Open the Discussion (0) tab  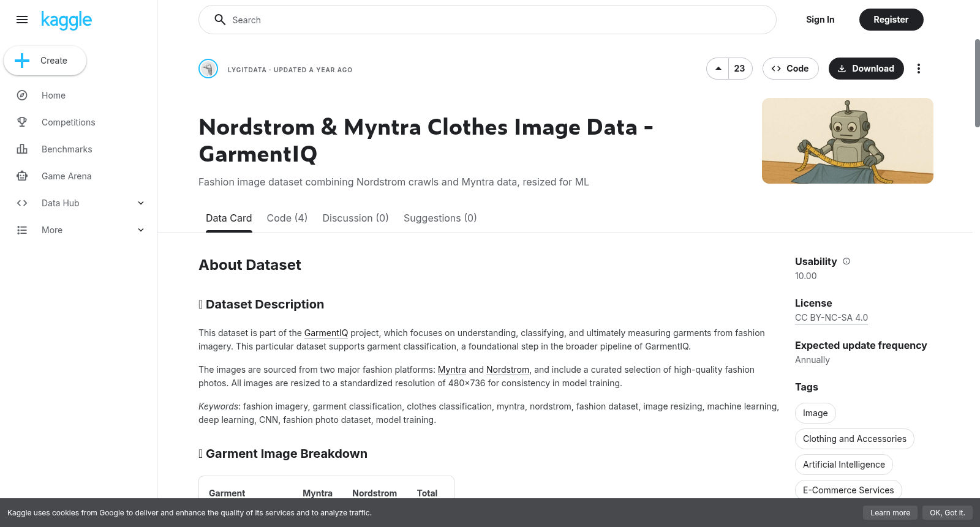[355, 218]
